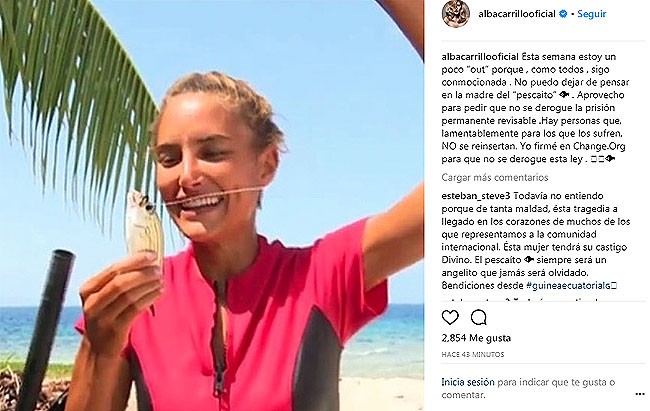Open esteban_steve3 commenter profile
The width and height of the screenshot is (650, 411).
tap(475, 196)
